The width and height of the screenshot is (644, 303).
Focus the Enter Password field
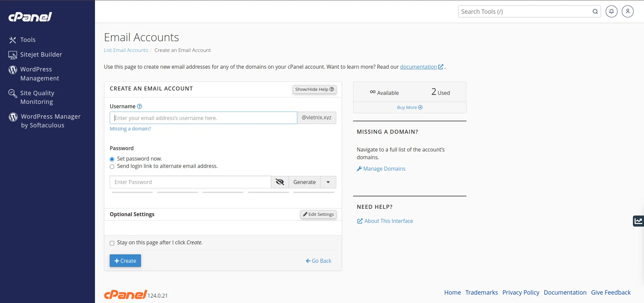click(x=190, y=182)
